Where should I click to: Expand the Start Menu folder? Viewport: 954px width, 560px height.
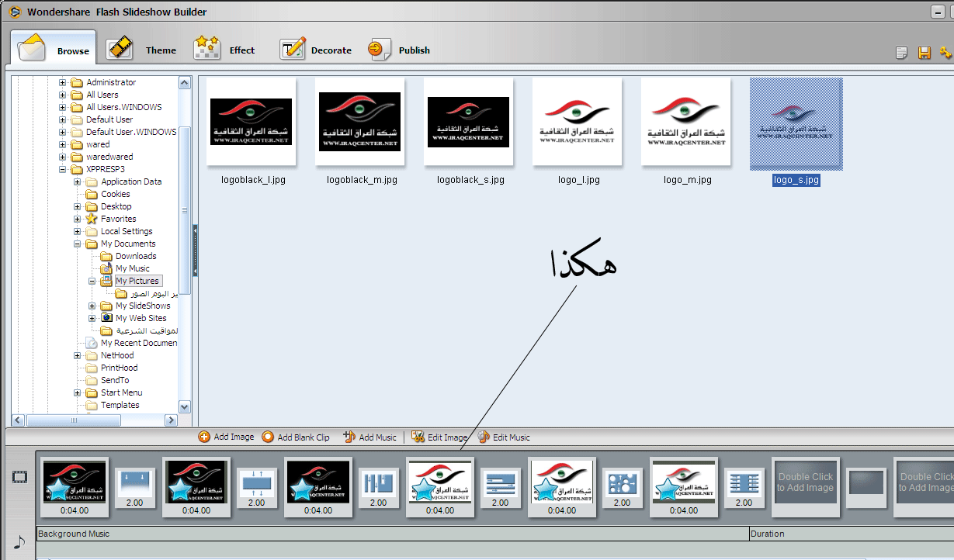click(78, 392)
